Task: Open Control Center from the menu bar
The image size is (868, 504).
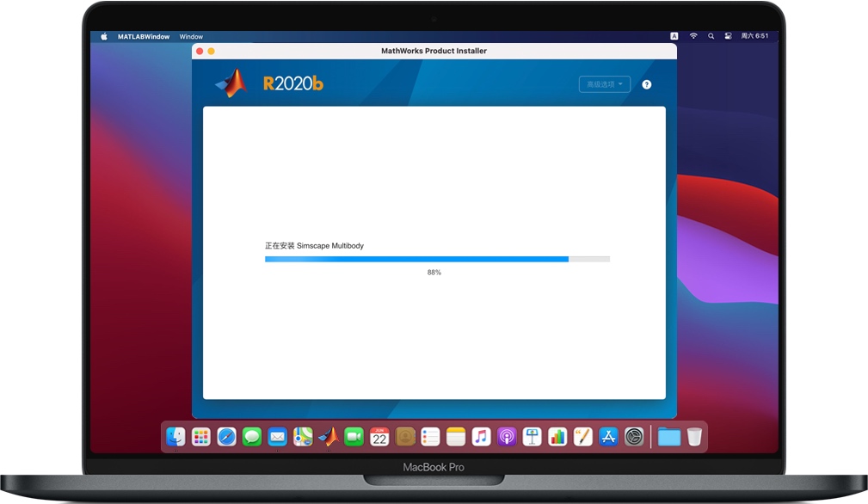Action: coord(729,36)
